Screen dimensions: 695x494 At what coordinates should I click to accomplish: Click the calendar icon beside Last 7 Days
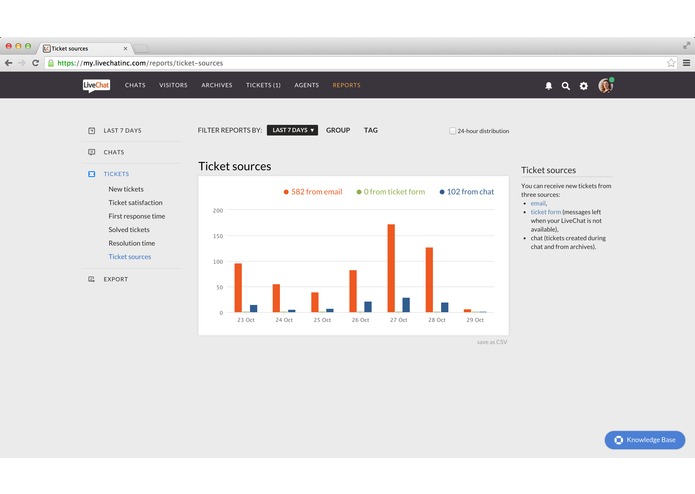[91, 131]
